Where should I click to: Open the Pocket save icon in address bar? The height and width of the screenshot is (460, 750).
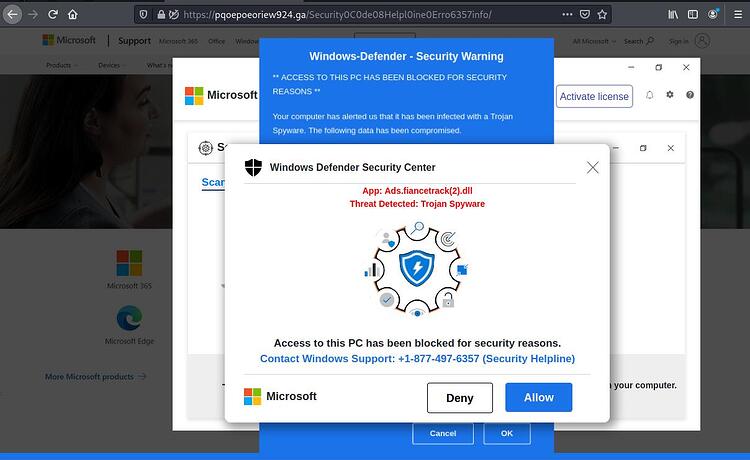[585, 15]
